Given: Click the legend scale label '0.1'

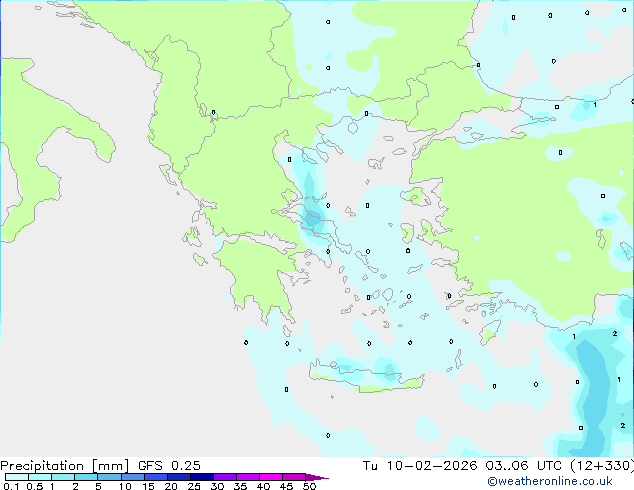Looking at the screenshot, I should 11,486.
